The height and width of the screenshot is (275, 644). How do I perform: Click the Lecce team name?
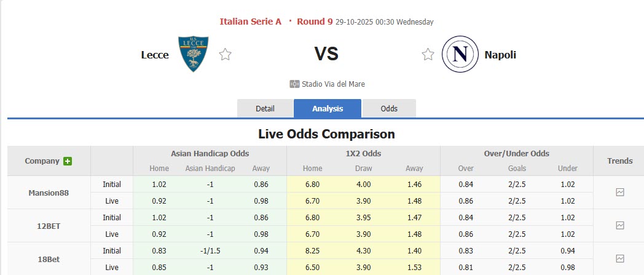(155, 55)
